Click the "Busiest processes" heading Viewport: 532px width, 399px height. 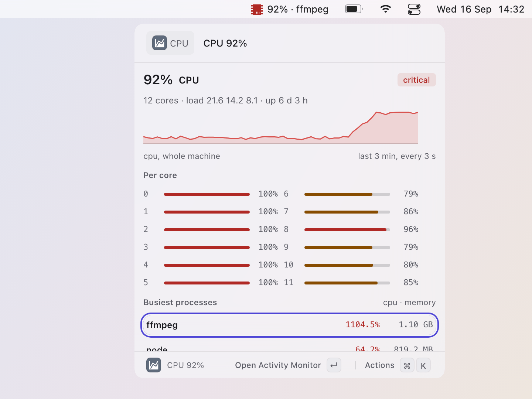tap(180, 303)
